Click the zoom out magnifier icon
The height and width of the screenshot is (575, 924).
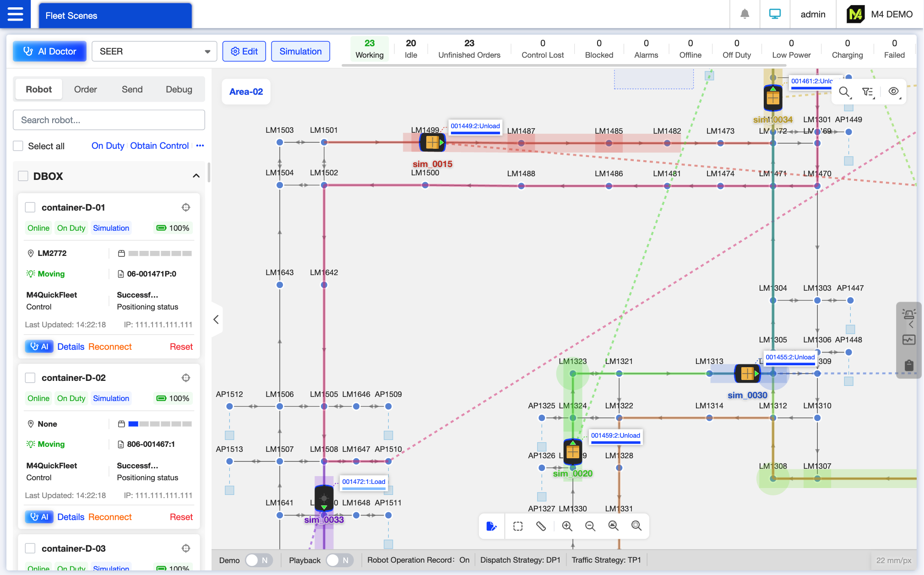tap(590, 526)
